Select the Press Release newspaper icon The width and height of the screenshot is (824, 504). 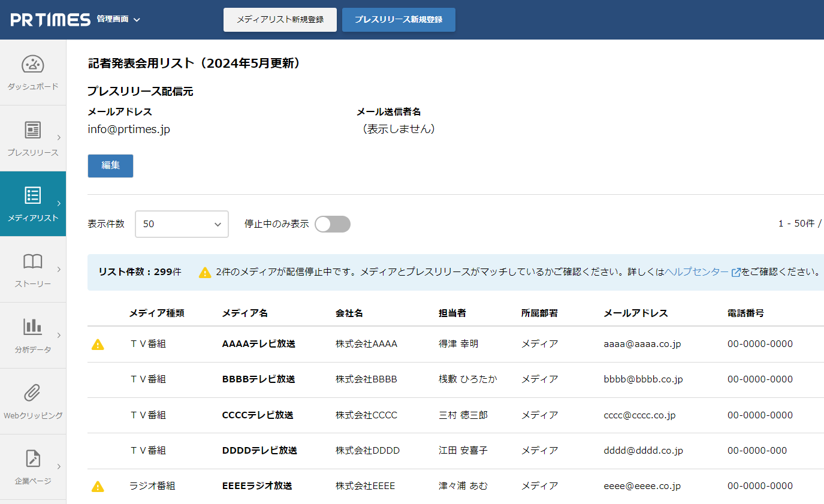[x=33, y=129]
